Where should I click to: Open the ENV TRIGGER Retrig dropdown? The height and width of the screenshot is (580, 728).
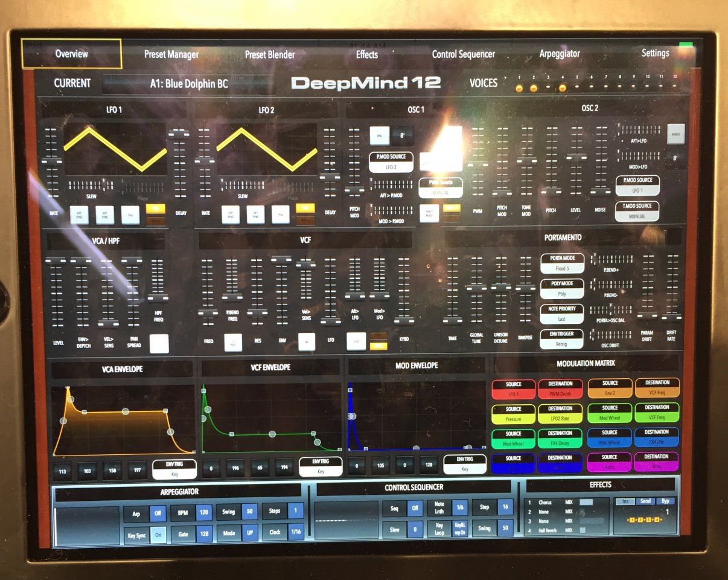tap(561, 339)
